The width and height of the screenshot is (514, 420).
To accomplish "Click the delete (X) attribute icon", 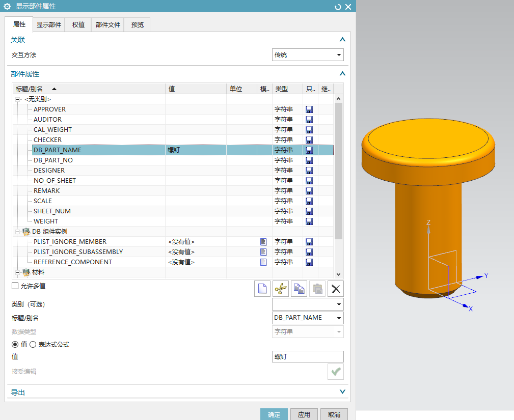I will click(x=336, y=289).
